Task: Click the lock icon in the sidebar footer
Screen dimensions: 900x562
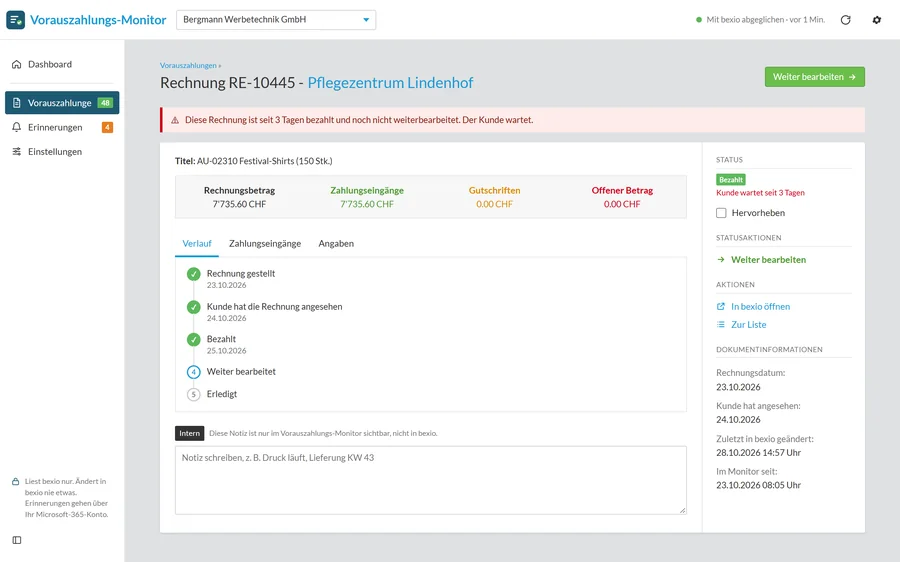Action: pos(15,482)
